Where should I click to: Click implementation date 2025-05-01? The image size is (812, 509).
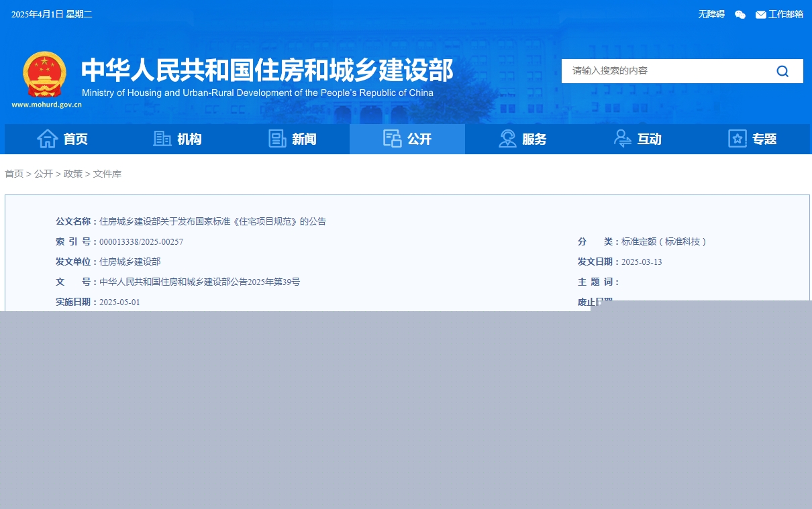click(119, 302)
